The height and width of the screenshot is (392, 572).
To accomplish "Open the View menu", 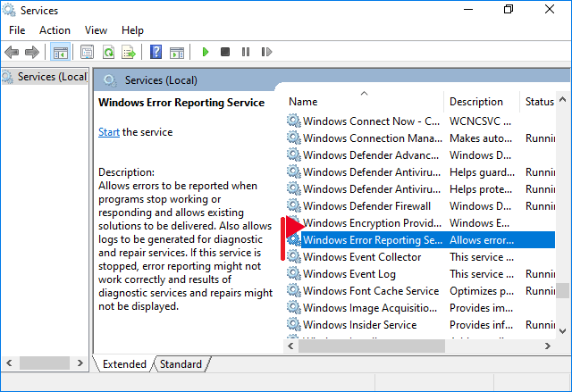I will click(x=96, y=30).
